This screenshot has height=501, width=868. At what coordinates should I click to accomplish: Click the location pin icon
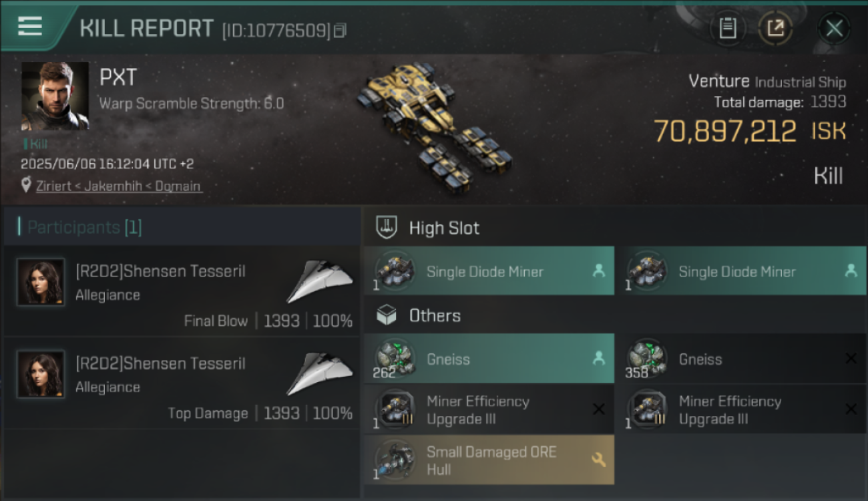pyautogui.click(x=26, y=186)
